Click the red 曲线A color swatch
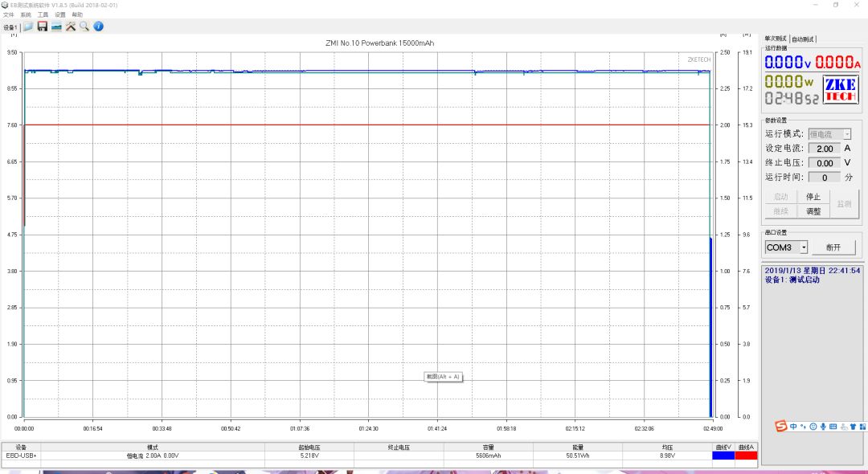The image size is (868, 474). (746, 456)
